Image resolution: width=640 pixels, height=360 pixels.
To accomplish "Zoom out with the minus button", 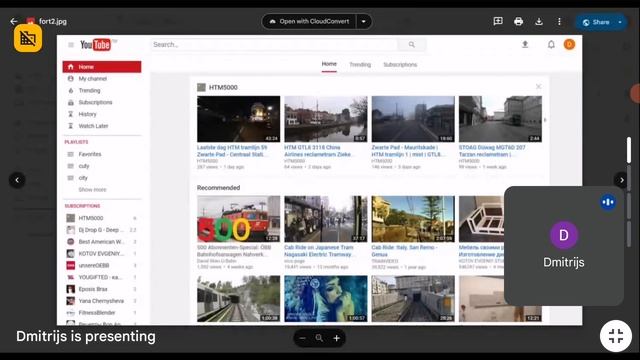I will click(x=302, y=338).
